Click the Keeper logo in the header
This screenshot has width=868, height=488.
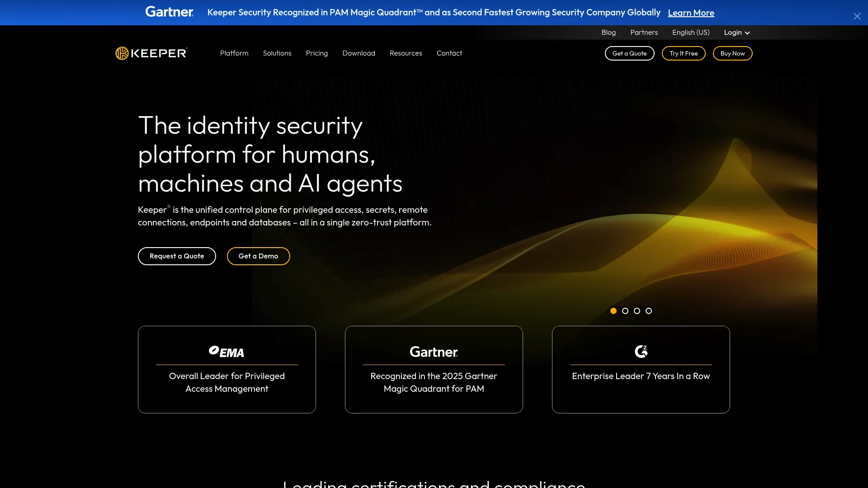pos(151,53)
